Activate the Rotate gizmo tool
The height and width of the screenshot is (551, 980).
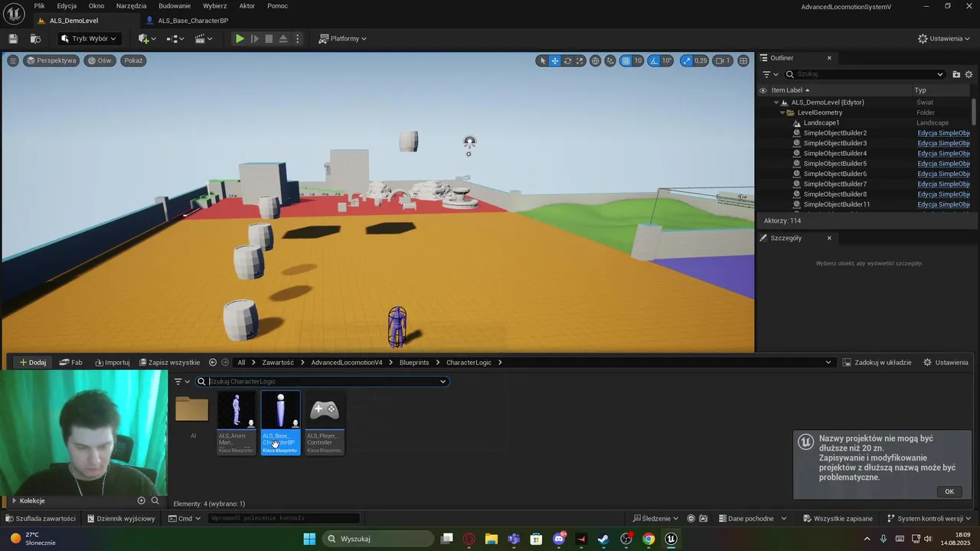click(567, 60)
